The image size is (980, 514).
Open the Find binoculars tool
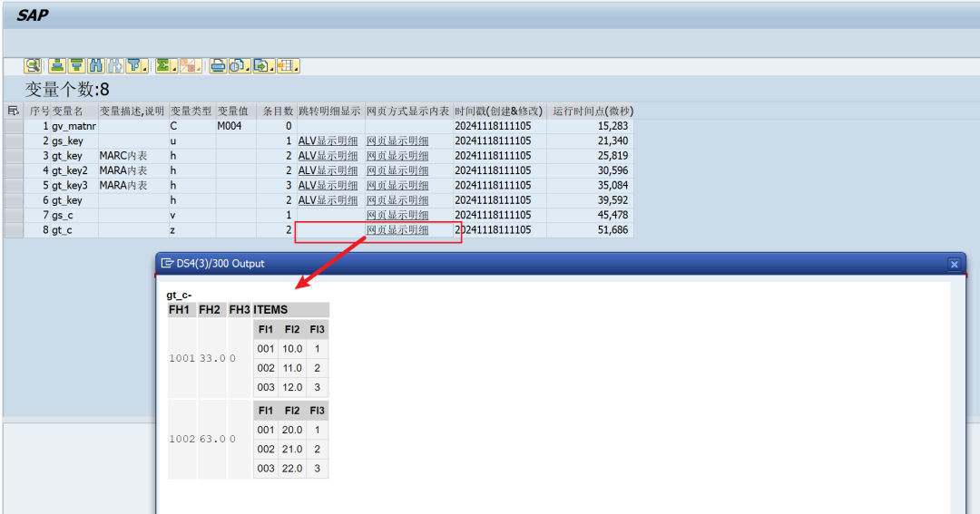click(x=95, y=65)
